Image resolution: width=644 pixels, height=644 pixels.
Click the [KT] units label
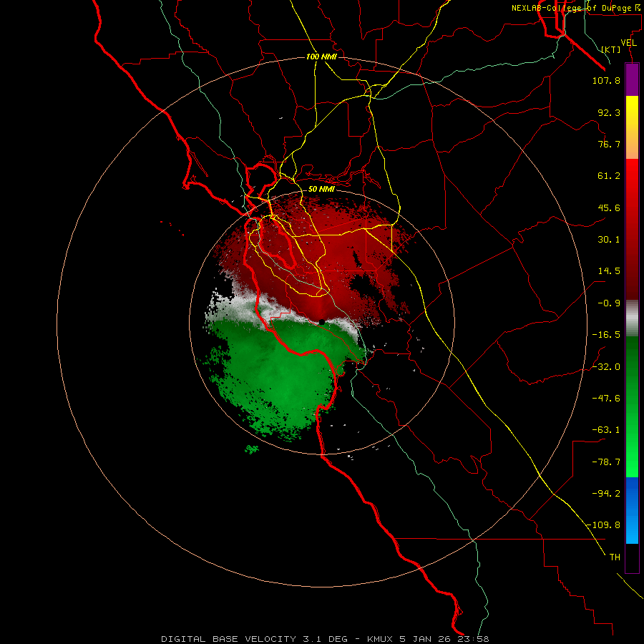click(x=611, y=49)
